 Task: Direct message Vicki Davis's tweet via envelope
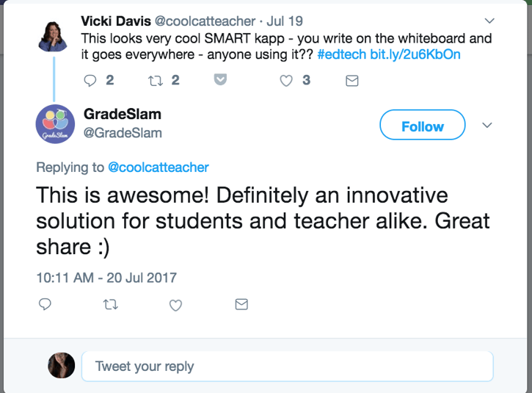click(351, 81)
